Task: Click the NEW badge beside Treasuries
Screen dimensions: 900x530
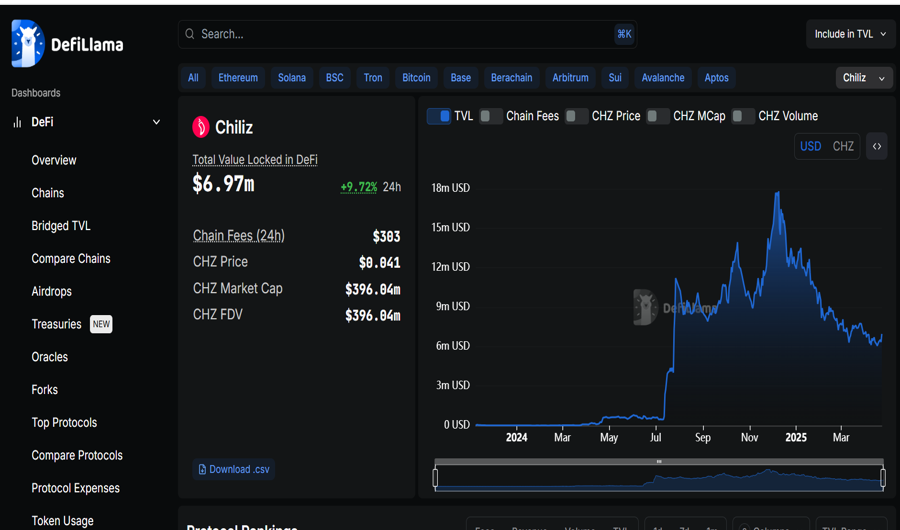Action: coord(101,324)
